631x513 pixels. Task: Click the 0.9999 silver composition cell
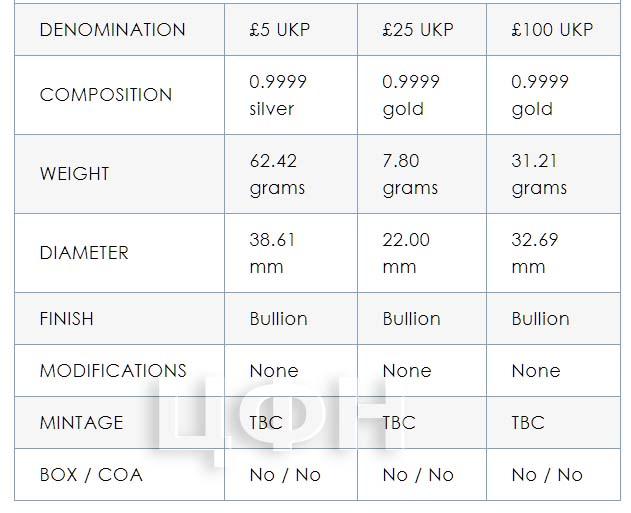pos(291,95)
